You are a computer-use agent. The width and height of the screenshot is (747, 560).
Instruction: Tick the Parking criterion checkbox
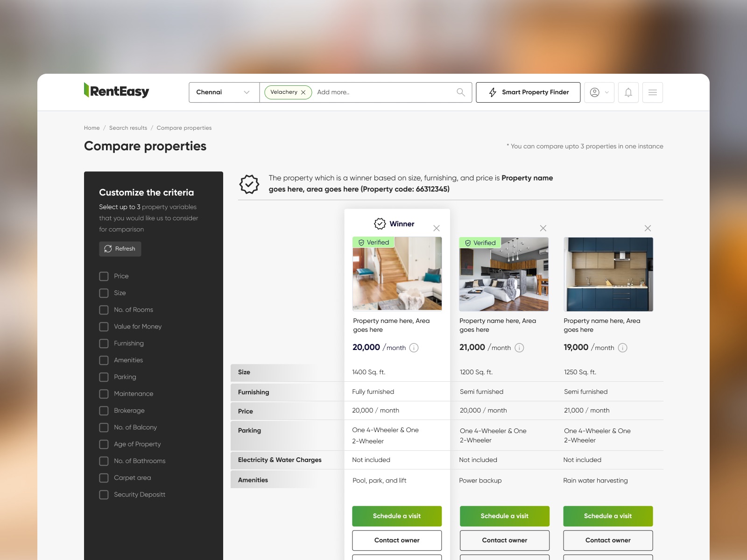pos(104,377)
